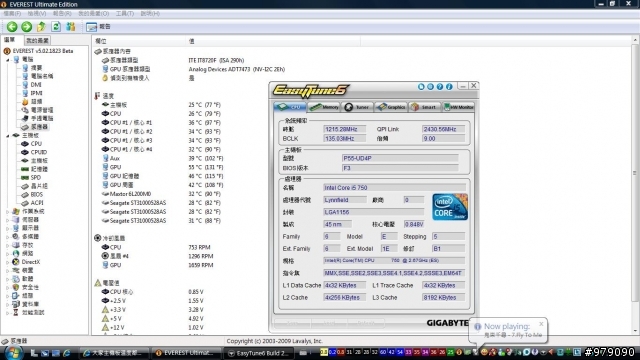Viewport: 640px width, 360px height.
Task: Select the EVEREST v5.02.1823 Beta root node
Action: click(42, 51)
